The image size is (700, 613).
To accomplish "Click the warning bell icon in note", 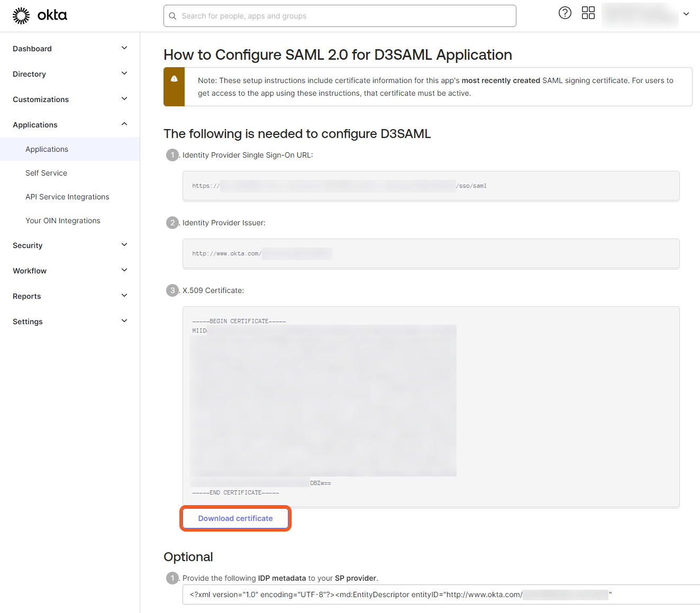I will tap(174, 79).
